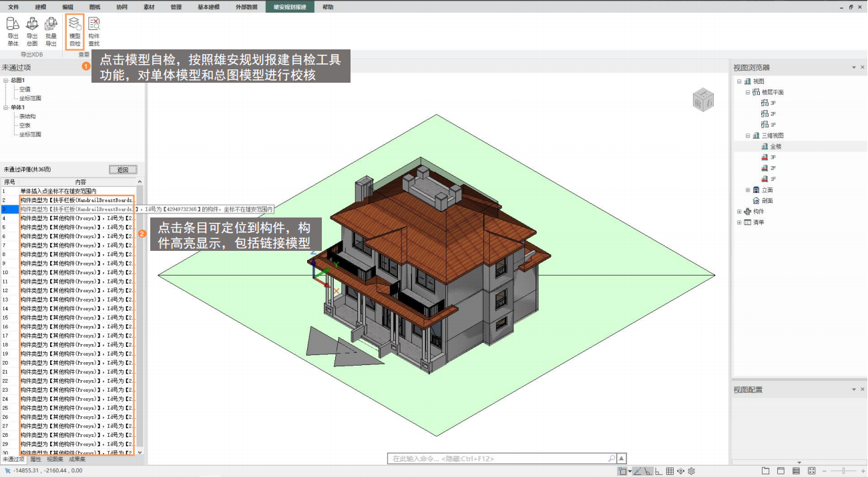The image size is (868, 477).
Task: Collapse the 楼层平面 node in view browser
Action: (748, 93)
